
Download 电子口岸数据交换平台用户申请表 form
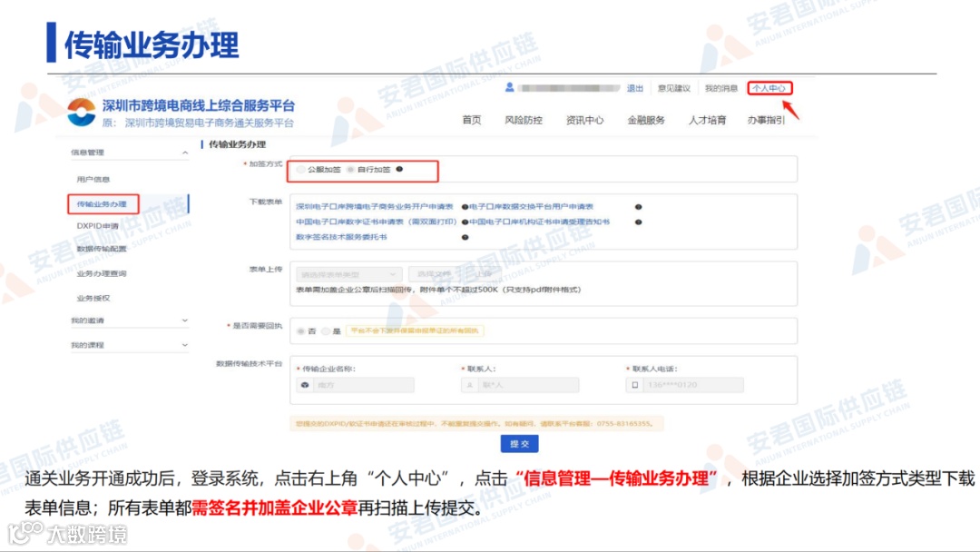click(x=531, y=206)
